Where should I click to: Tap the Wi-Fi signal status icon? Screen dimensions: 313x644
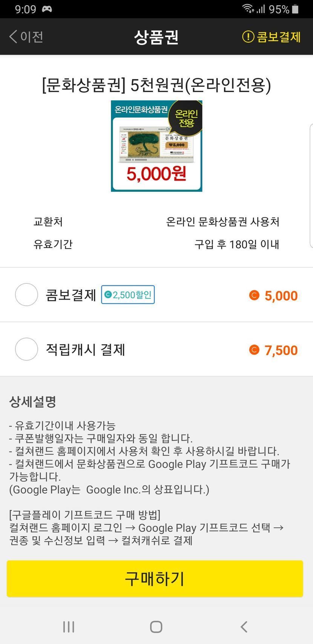[248, 9]
